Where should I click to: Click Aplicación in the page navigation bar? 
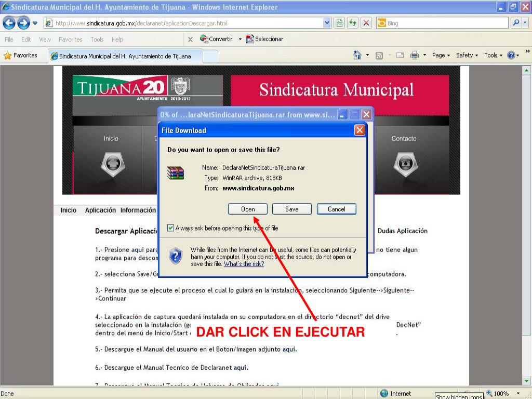[100, 210]
